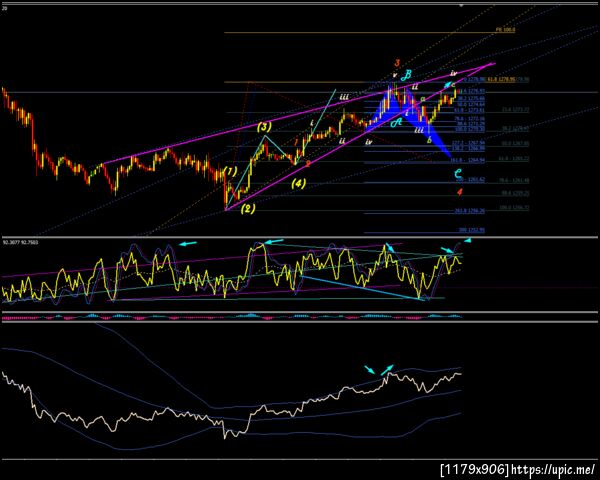Select the yellow b sub-wave label

[429, 140]
